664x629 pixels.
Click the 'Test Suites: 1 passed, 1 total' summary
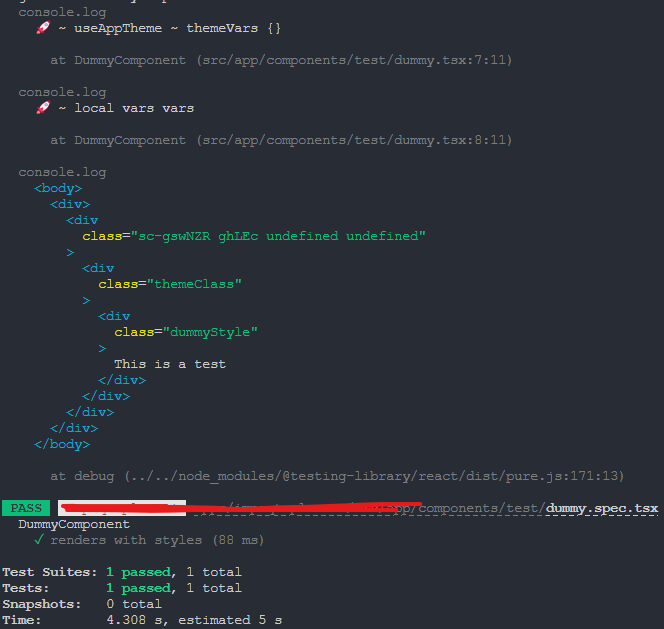[x=122, y=572]
